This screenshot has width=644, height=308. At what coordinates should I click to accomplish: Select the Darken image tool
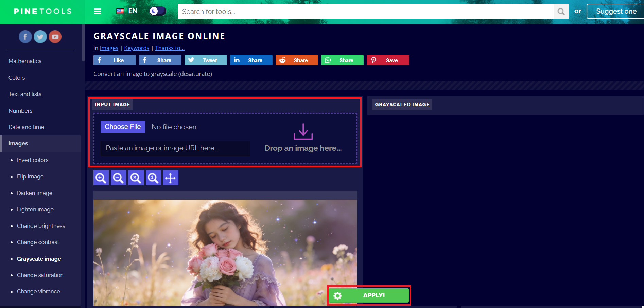click(x=35, y=193)
